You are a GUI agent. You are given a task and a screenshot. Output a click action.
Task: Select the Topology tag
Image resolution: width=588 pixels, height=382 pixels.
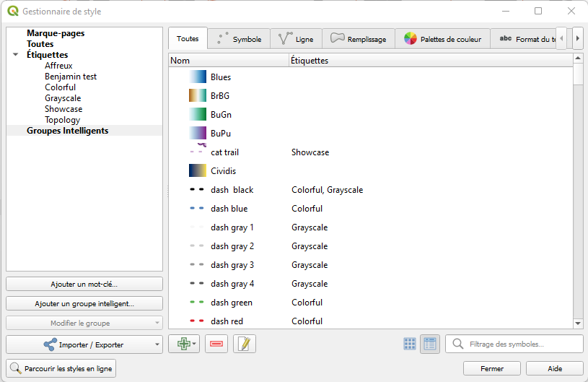click(62, 120)
